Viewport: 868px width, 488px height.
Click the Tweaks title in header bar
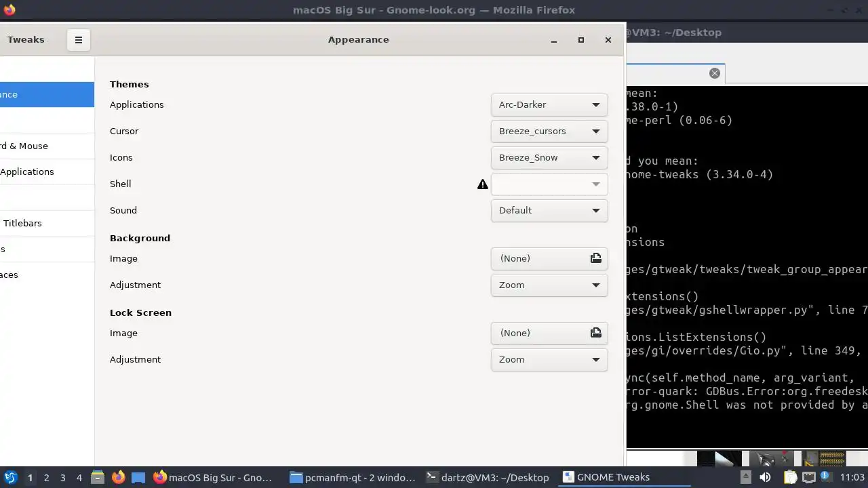coord(26,39)
